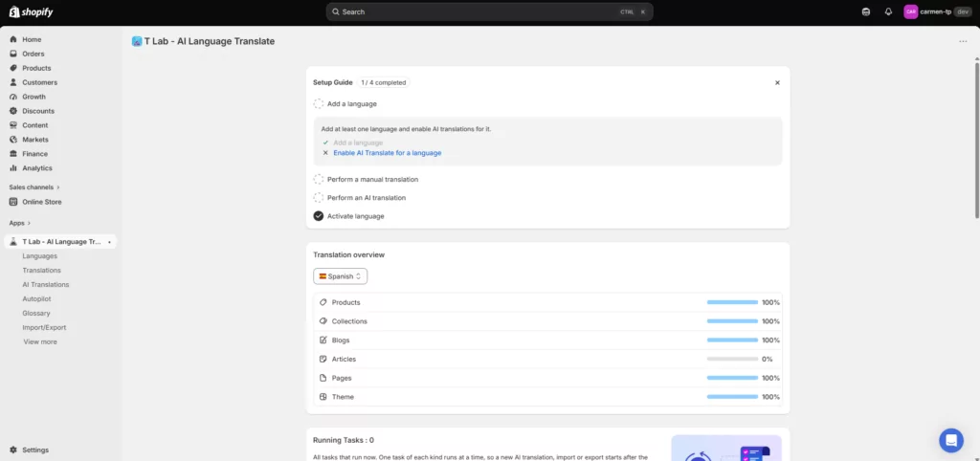Open the Orders icon in sidebar
Screen dimensions: 980x461
point(13,54)
